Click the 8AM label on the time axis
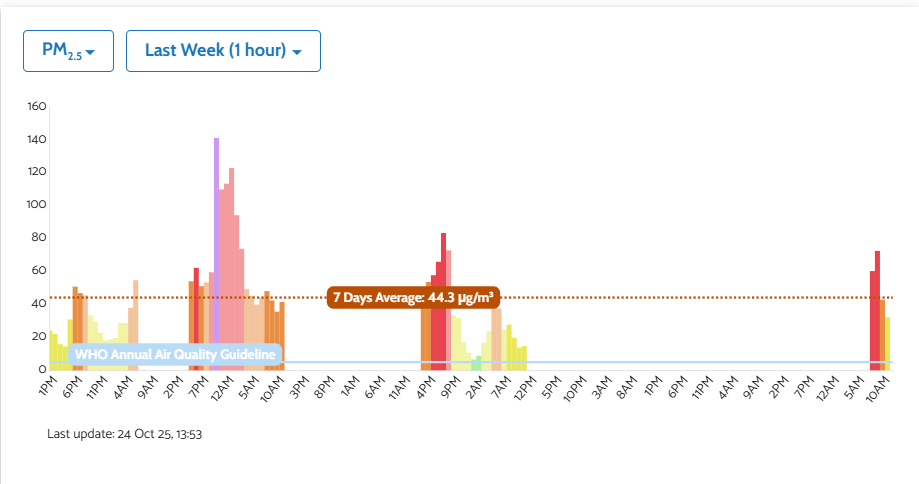 (626, 387)
